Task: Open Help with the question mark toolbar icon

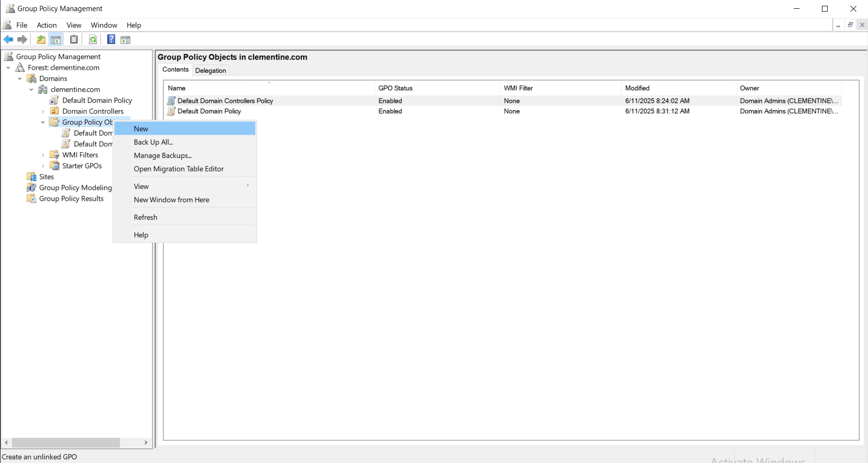Action: [111, 39]
